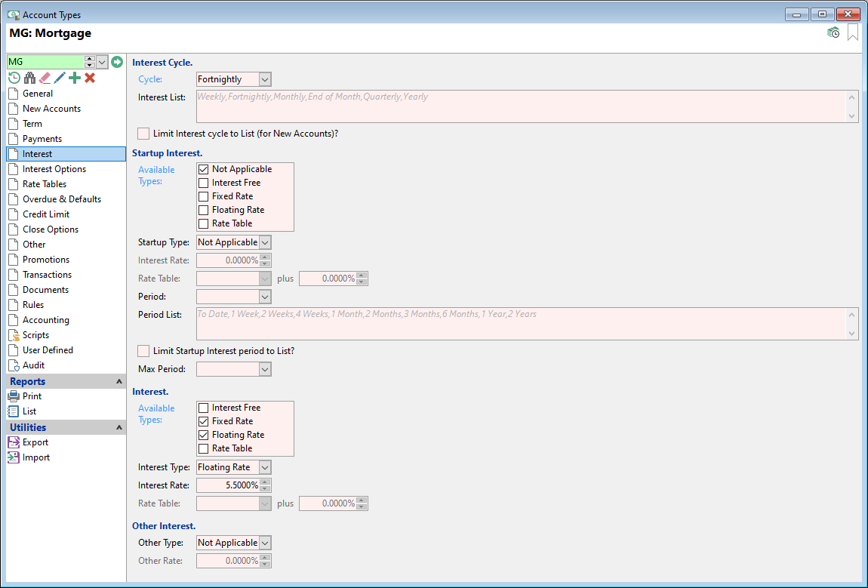Image resolution: width=868 pixels, height=588 pixels.
Task: Click the Export utility label
Action: [x=35, y=442]
